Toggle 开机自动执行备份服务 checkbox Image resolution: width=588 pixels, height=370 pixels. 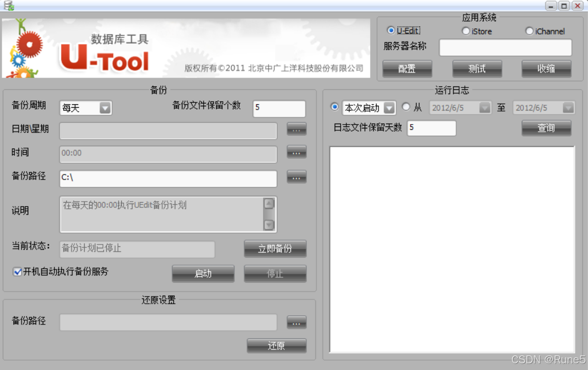17,272
